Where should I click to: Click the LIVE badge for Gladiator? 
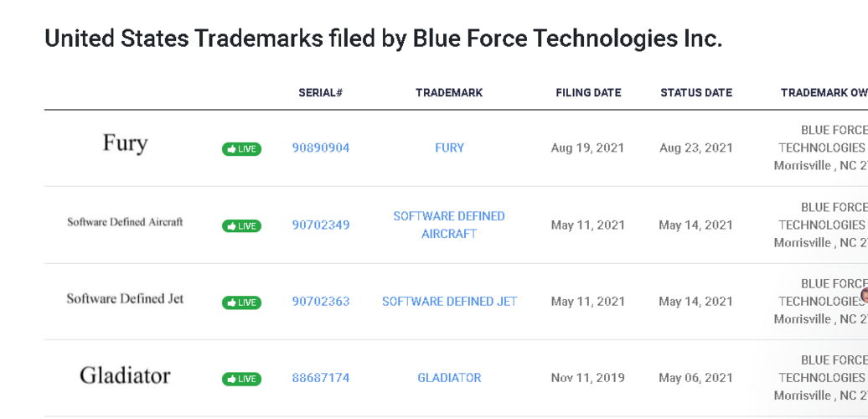(241, 379)
